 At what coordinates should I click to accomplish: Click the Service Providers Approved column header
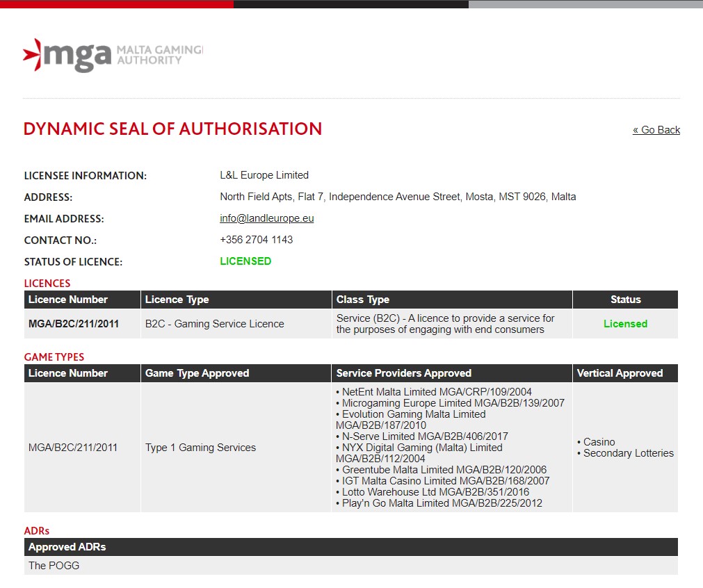452,373
